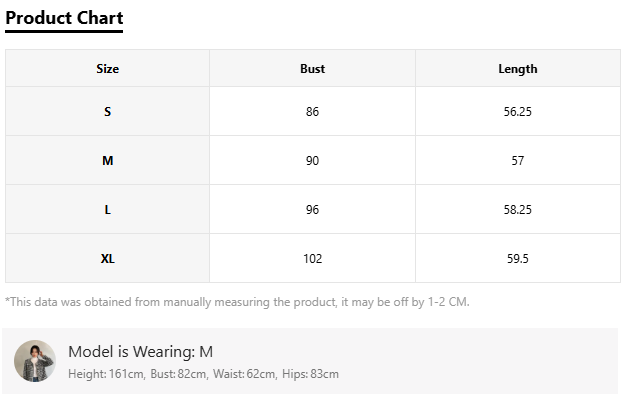This screenshot has height=407, width=623.
Task: Click the model's circular avatar thumbnail
Action: [x=35, y=361]
